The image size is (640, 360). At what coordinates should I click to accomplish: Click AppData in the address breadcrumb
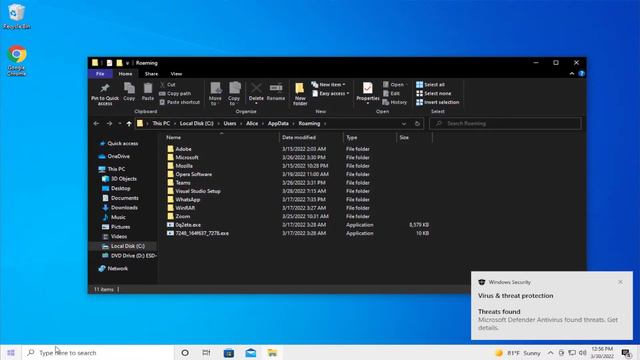(278, 123)
